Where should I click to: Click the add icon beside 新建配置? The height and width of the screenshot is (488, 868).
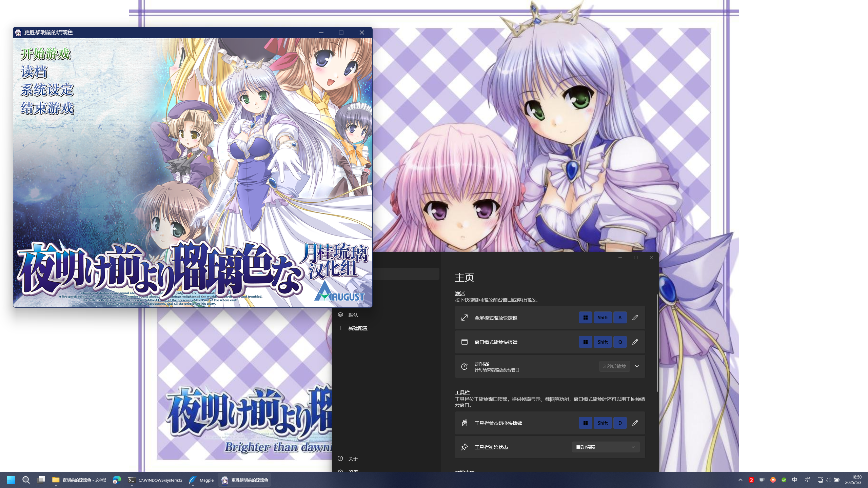point(340,328)
